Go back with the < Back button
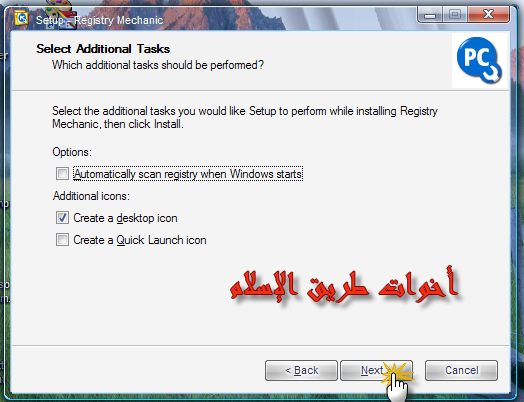This screenshot has height=402, width=524. (x=301, y=370)
